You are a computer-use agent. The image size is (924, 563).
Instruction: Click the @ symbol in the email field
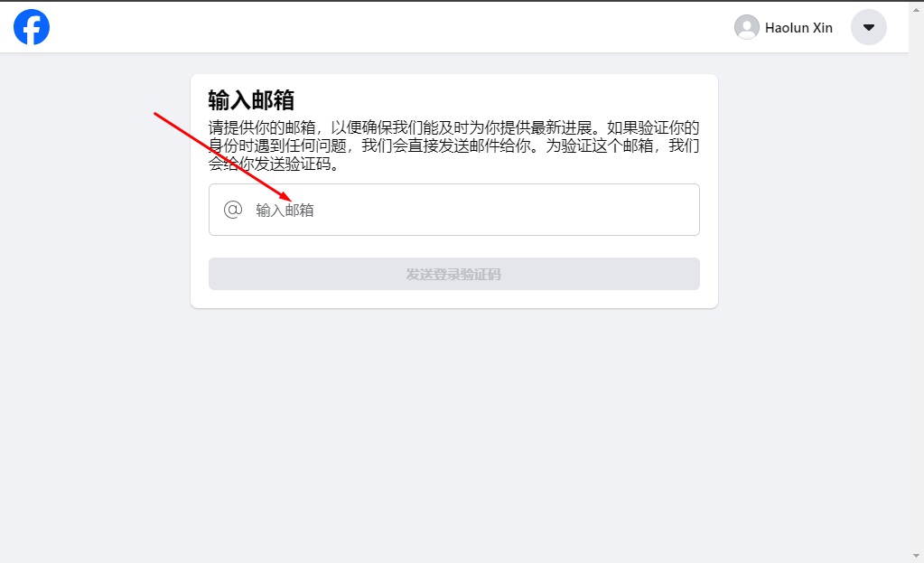233,210
